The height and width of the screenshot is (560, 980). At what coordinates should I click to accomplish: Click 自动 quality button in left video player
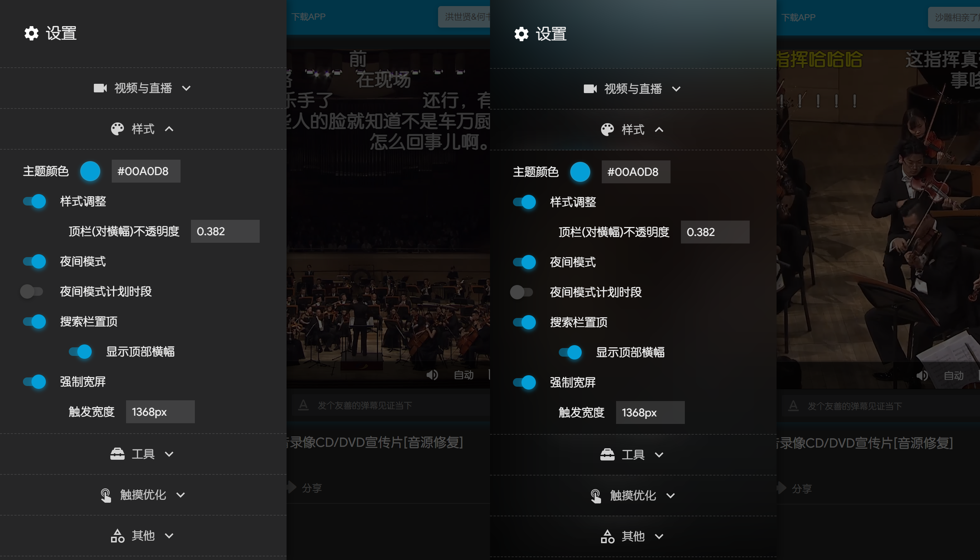coord(463,375)
